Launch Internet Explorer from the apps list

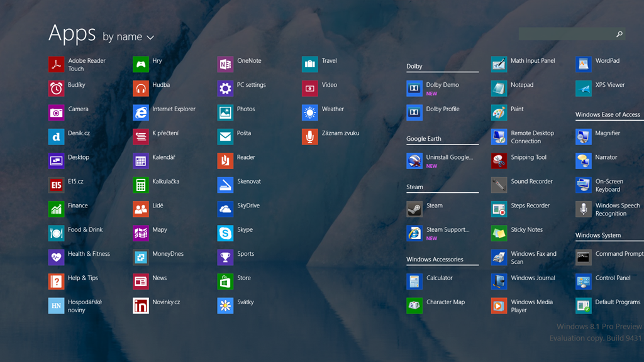[141, 112]
